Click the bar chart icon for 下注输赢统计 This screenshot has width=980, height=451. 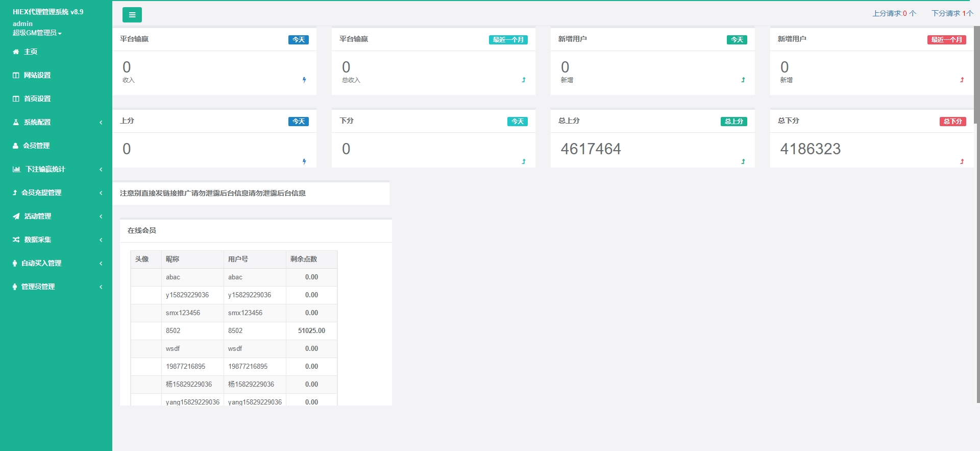[x=16, y=169]
